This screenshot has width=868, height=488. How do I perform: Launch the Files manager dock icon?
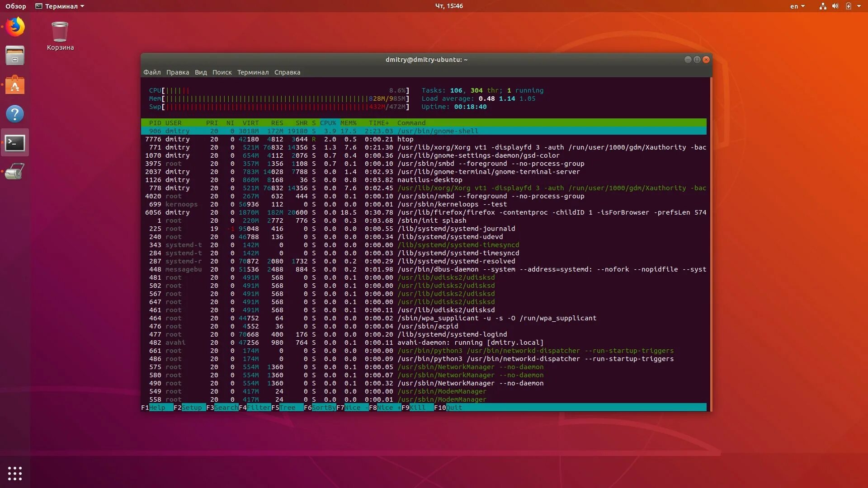[x=15, y=56]
